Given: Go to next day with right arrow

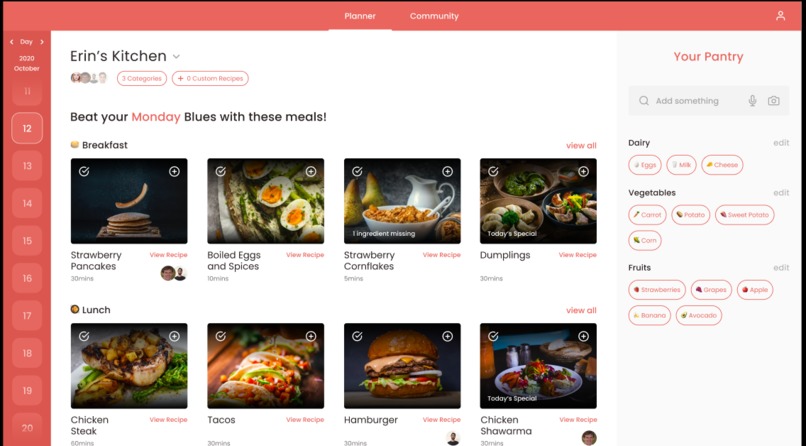Looking at the screenshot, I should tap(42, 42).
